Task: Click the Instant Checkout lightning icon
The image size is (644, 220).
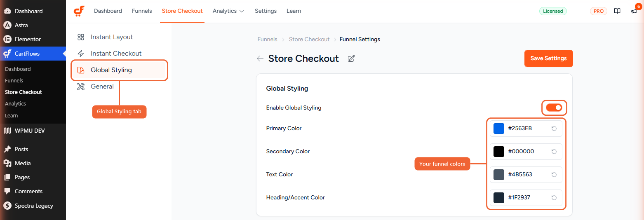Action: coord(81,54)
